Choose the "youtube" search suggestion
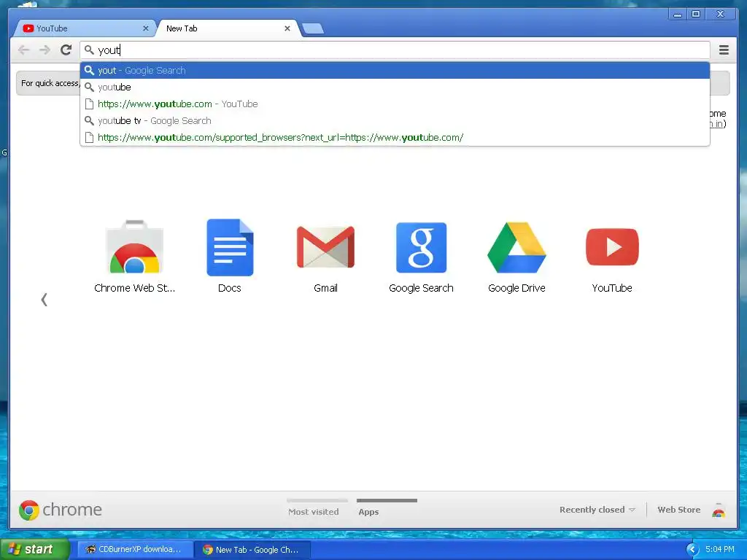Image resolution: width=747 pixels, height=560 pixels. [395, 87]
